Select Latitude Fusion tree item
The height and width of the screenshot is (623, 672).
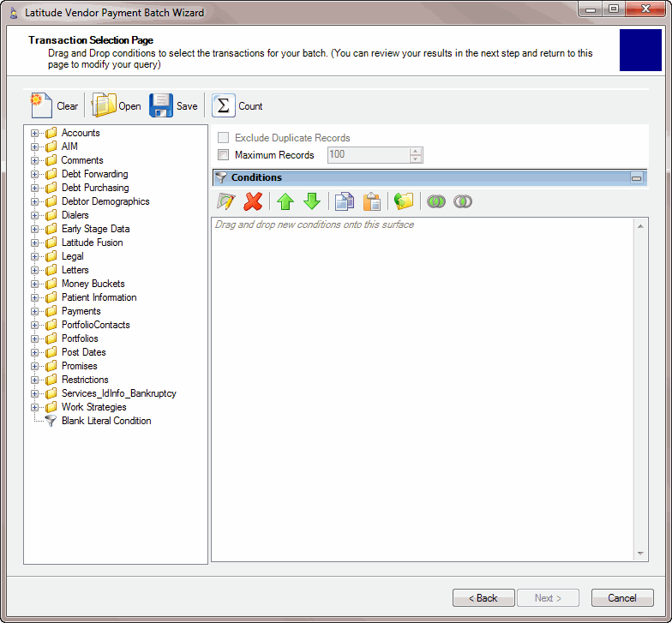[x=93, y=243]
